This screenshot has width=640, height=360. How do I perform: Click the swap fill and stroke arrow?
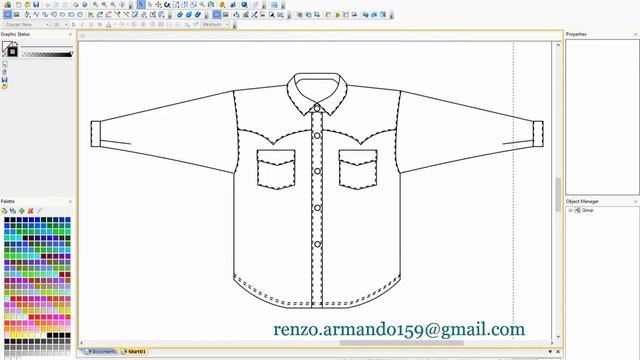(16, 44)
